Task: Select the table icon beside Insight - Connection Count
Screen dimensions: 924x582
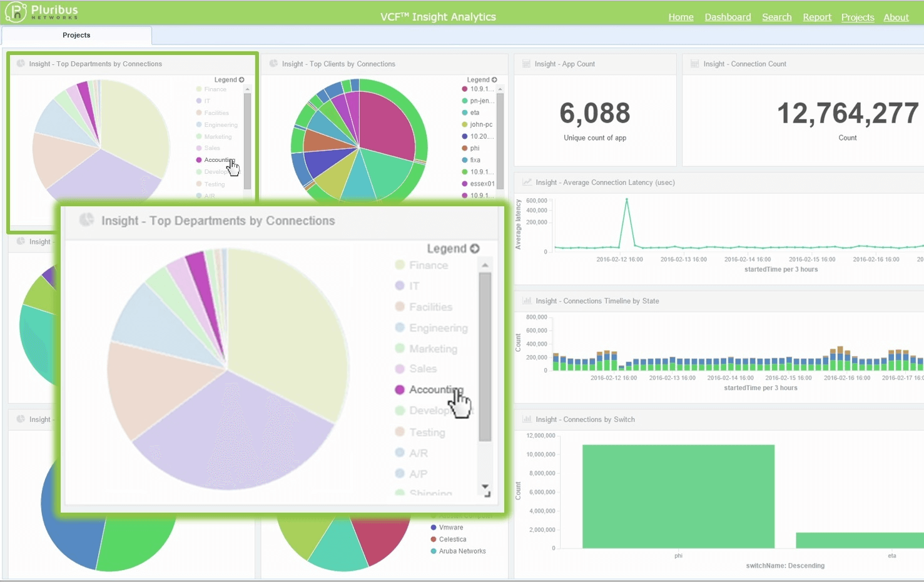Action: [x=693, y=64]
